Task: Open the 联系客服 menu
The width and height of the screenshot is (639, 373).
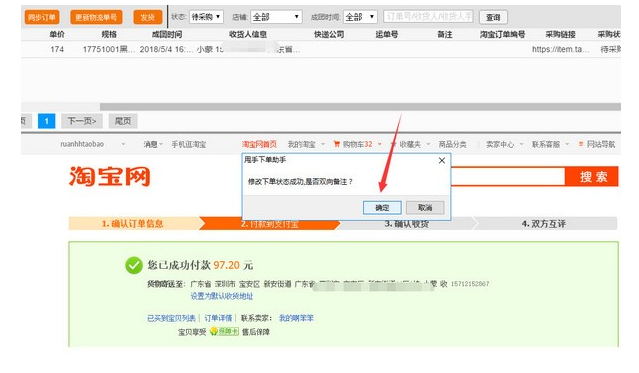Action: pos(550,144)
